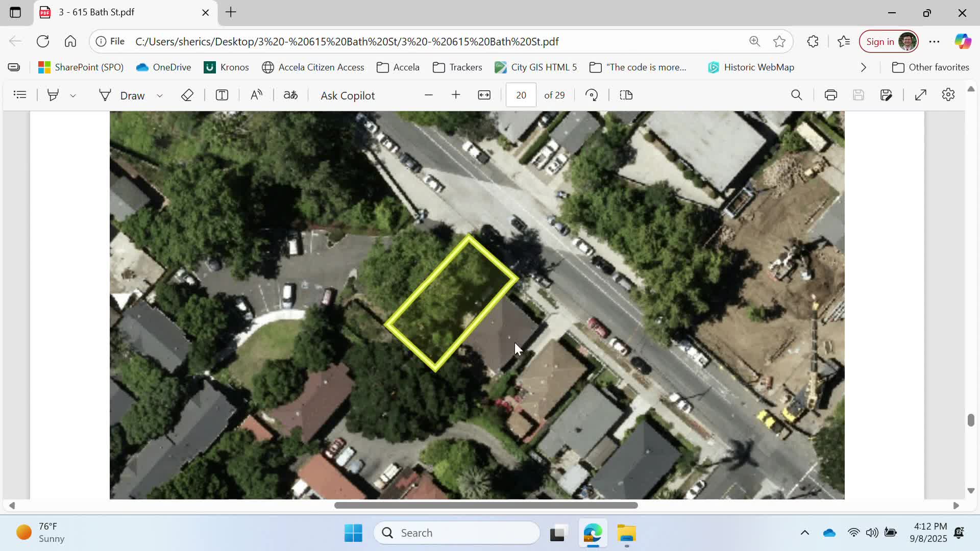Screen dimensions: 980x551
Task: Open the Other favorites folder
Action: pos(930,67)
